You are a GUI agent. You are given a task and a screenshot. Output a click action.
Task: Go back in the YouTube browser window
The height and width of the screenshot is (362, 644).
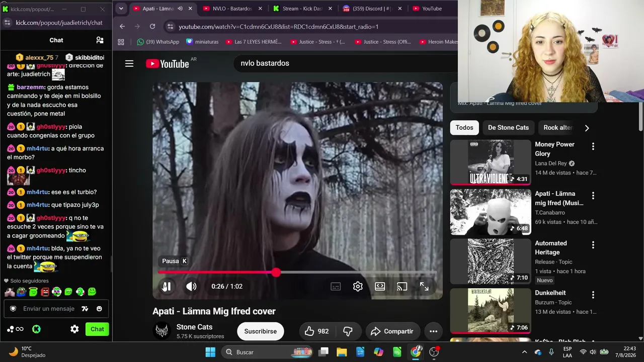click(x=122, y=27)
